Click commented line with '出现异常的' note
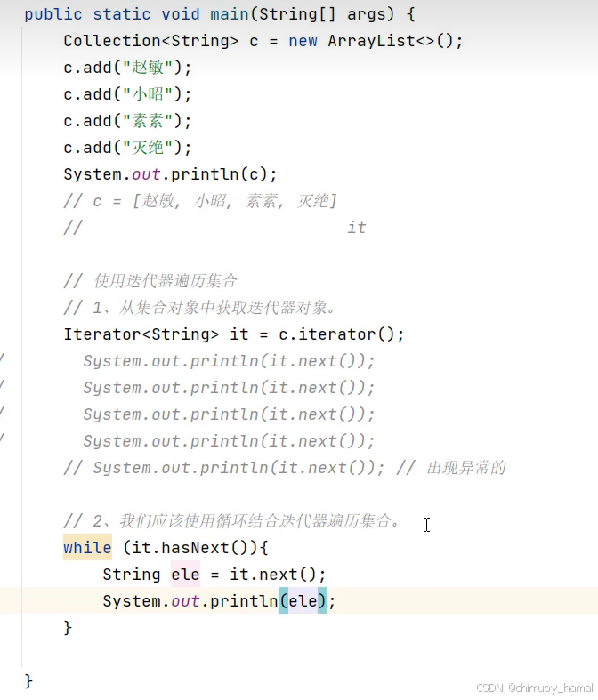Viewport: 598px width, 700px height. pyautogui.click(x=285, y=469)
